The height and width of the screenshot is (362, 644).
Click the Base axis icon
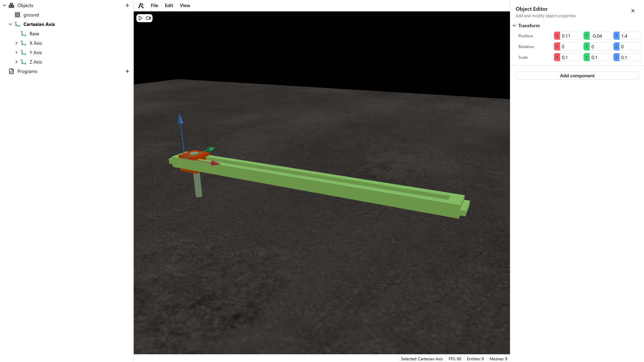click(x=24, y=34)
